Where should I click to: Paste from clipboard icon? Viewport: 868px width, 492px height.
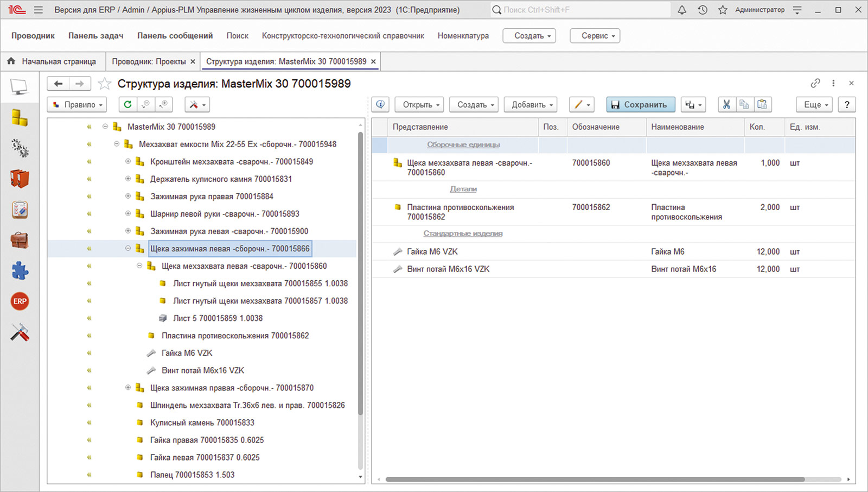pyautogui.click(x=762, y=104)
